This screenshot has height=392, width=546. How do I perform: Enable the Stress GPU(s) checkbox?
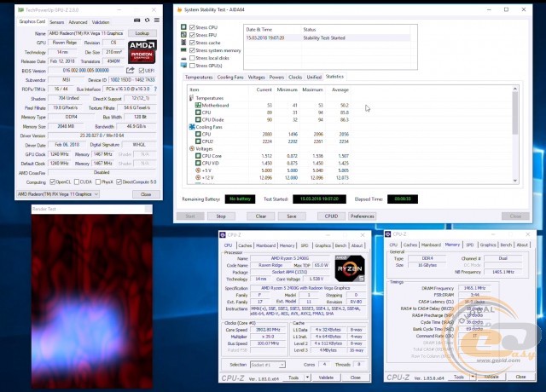click(192, 66)
